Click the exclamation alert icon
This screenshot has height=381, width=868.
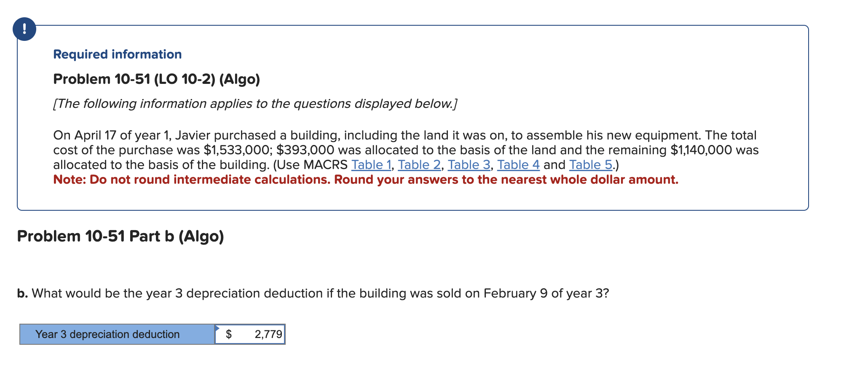tap(24, 30)
